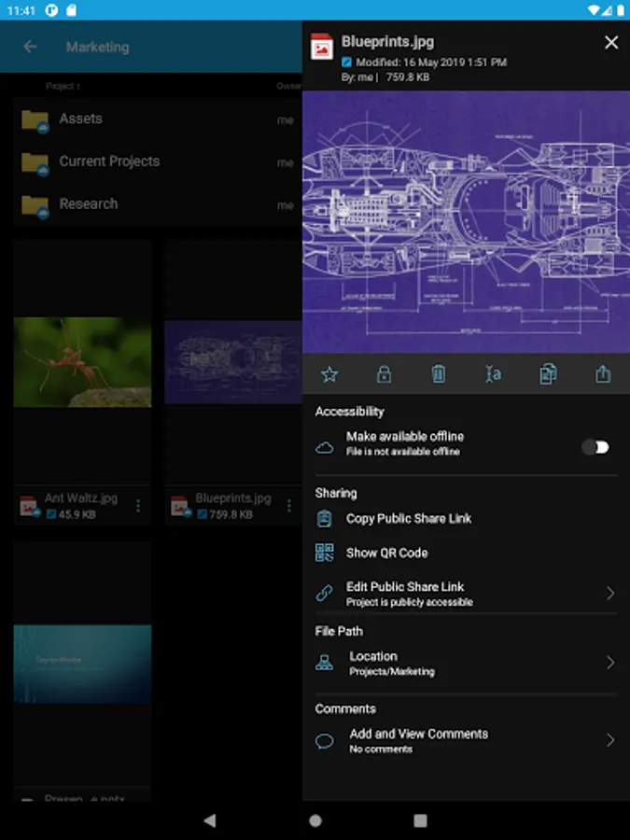
Task: Tap the copy file icon
Action: click(548, 374)
